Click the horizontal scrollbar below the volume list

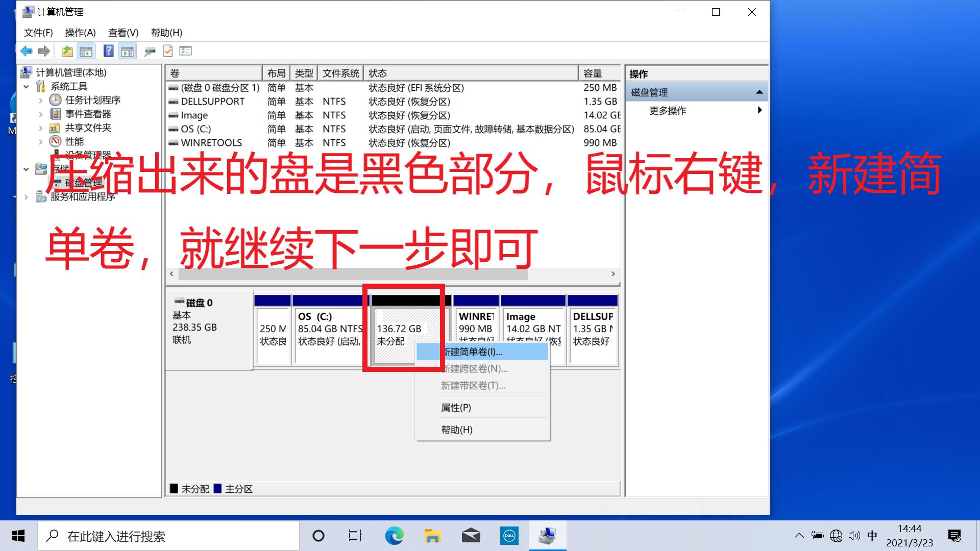pos(352,273)
